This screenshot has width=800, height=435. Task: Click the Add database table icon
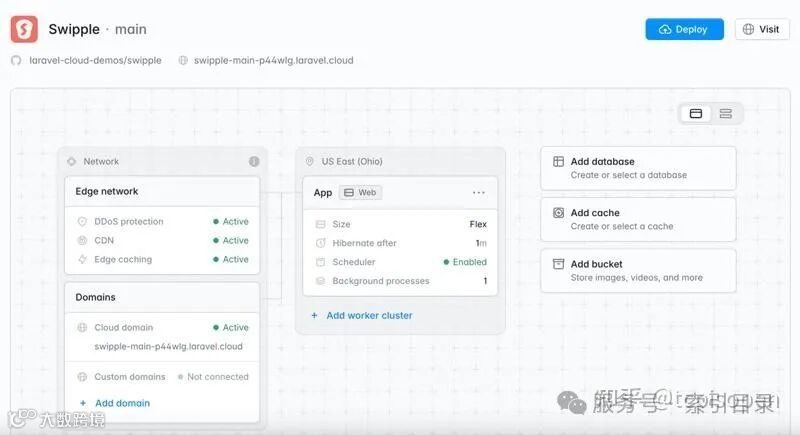coord(559,162)
